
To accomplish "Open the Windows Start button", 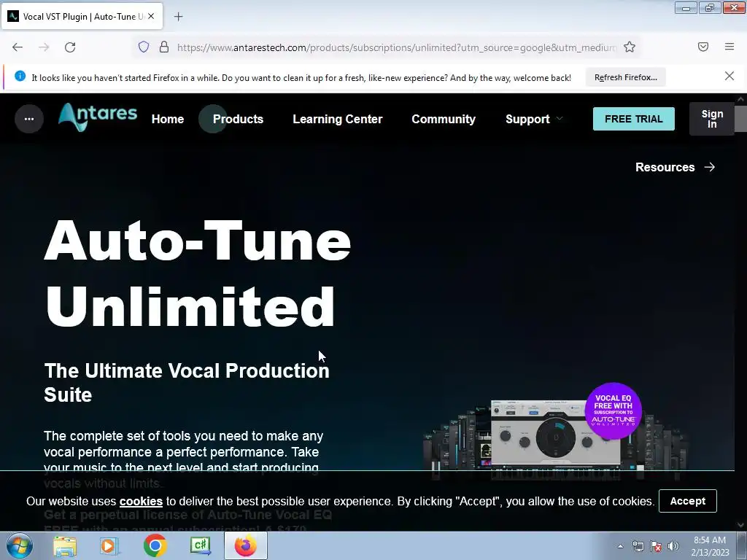I will (x=20, y=545).
